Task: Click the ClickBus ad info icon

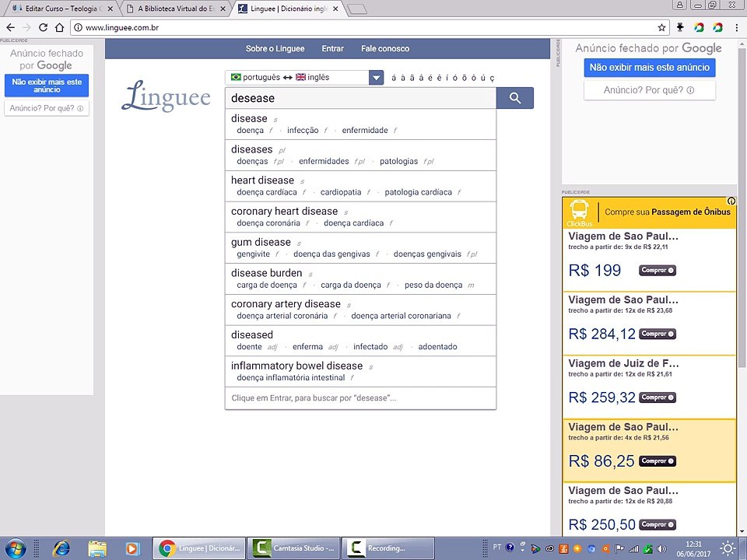Action: point(731,201)
